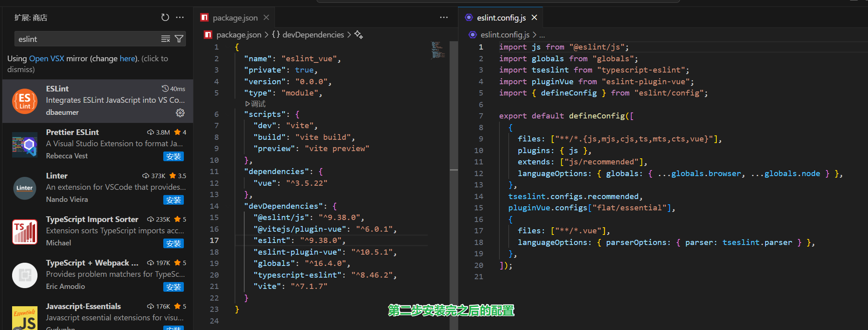This screenshot has height=330, width=868.
Task: Click the ESLint extension manage gear
Action: coord(180,113)
